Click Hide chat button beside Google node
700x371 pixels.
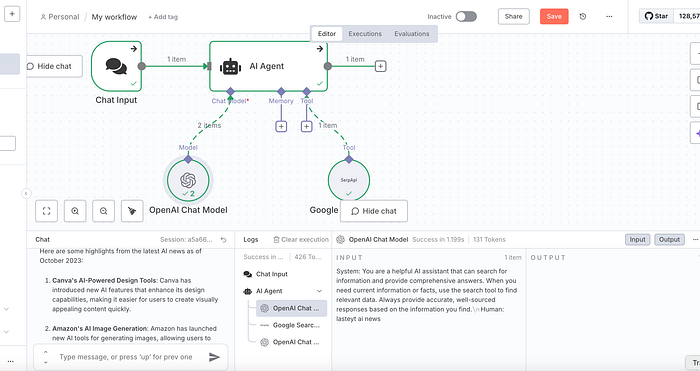(x=374, y=211)
